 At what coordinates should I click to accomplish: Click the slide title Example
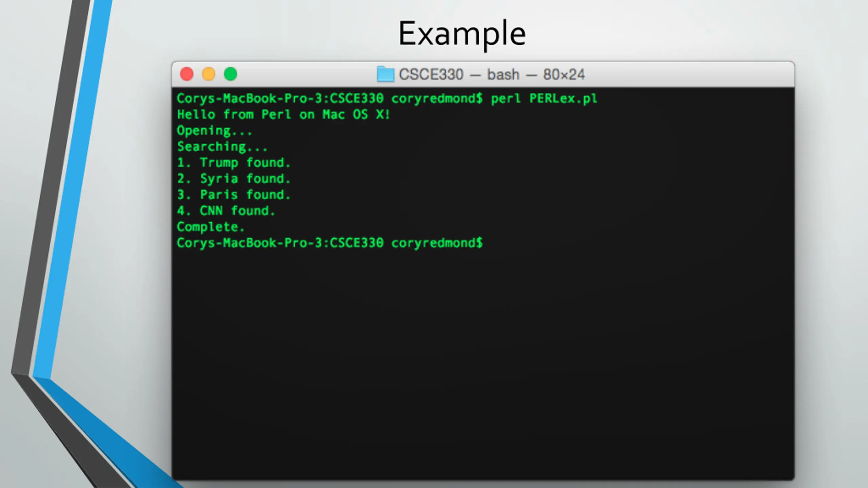[462, 34]
